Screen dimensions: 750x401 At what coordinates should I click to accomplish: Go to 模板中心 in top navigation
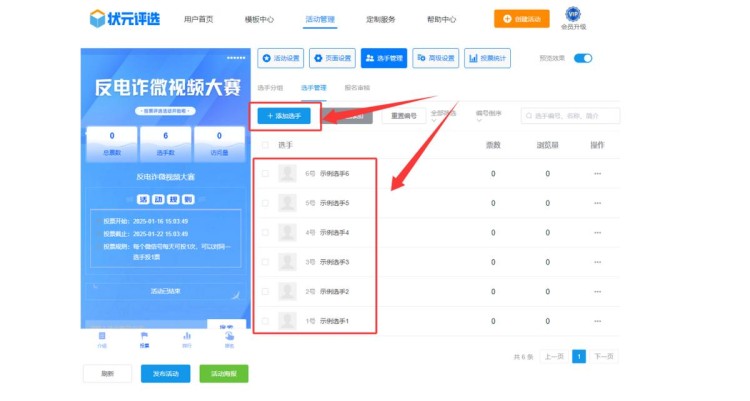pos(259,19)
